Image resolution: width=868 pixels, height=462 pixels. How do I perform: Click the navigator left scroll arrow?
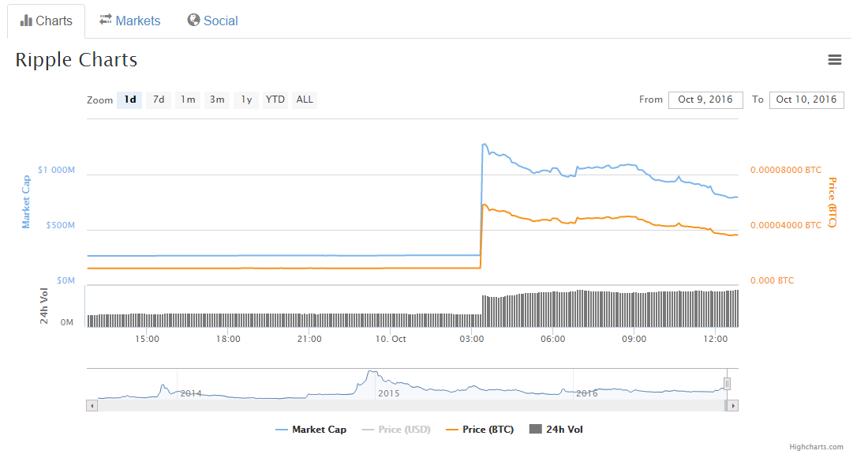(92, 405)
